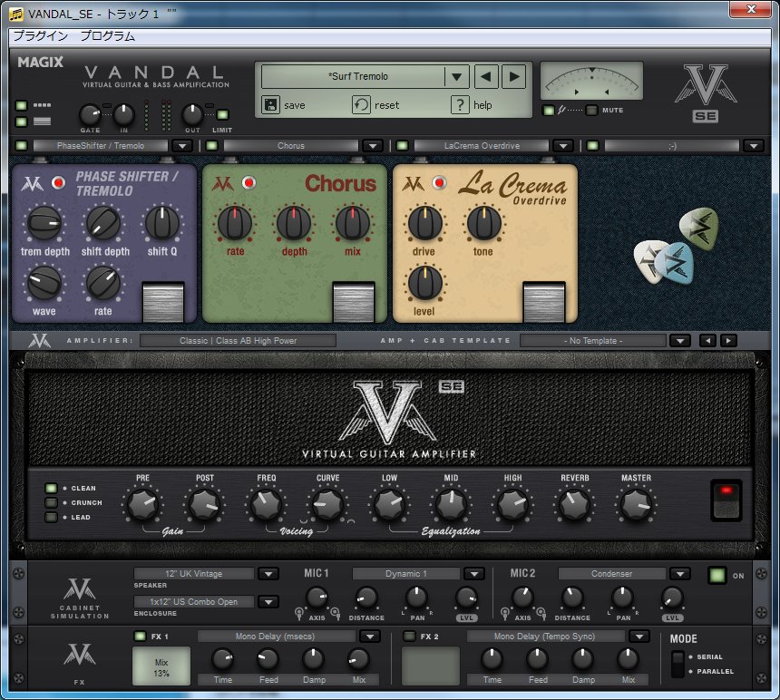The width and height of the screenshot is (780, 700).
Task: Click the reset text button
Action: pyautogui.click(x=386, y=105)
